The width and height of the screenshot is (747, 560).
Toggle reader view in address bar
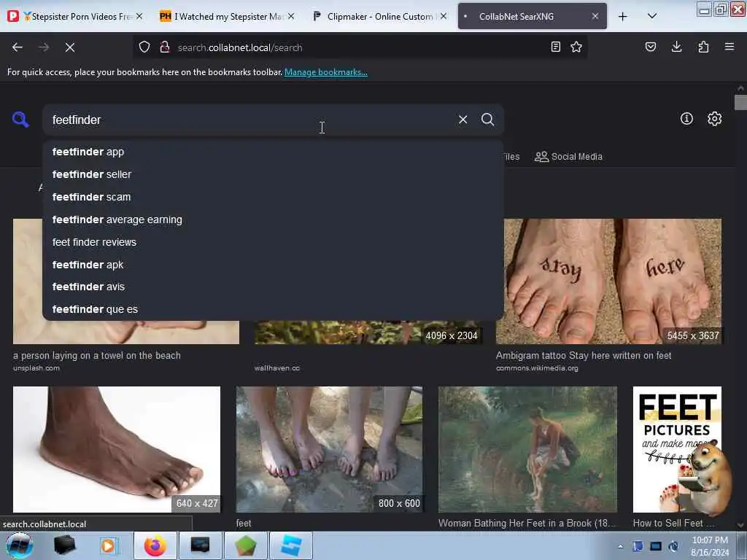click(555, 47)
